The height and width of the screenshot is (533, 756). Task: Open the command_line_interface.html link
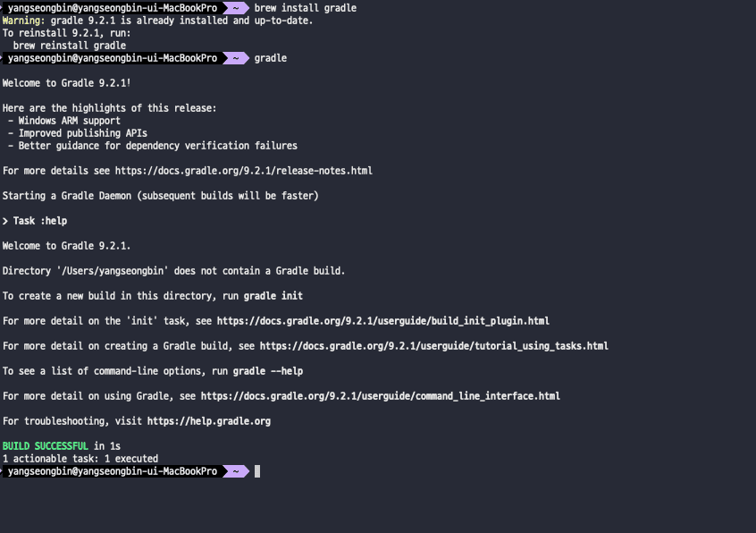click(380, 396)
